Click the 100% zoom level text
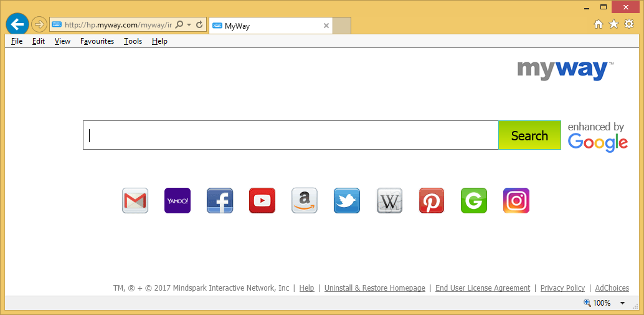644x315 pixels. (602, 303)
